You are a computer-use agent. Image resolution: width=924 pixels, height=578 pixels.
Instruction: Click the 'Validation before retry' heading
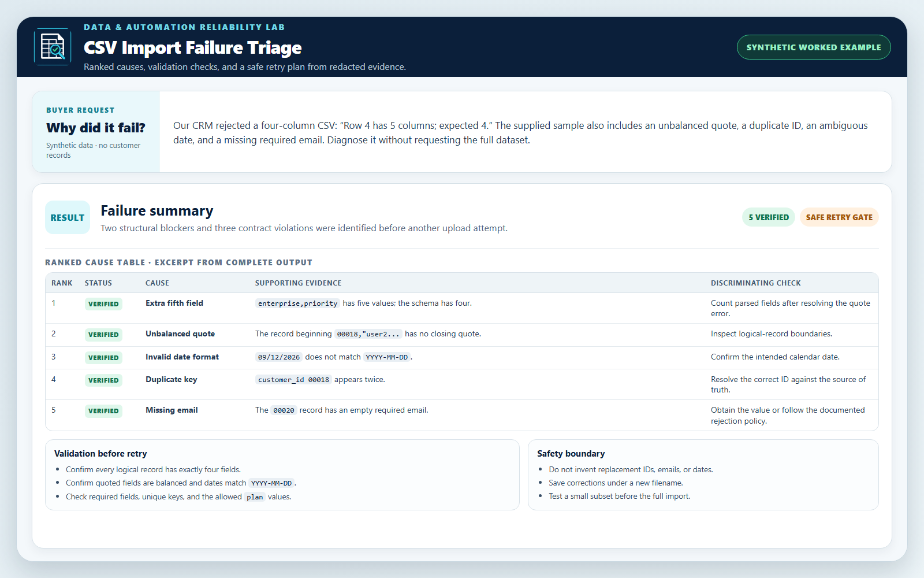click(x=100, y=454)
